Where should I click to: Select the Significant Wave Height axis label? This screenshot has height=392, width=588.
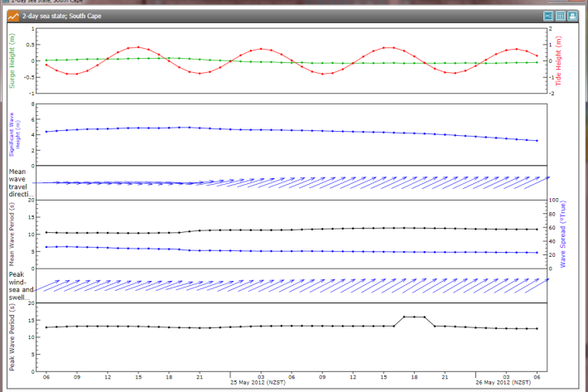point(13,133)
